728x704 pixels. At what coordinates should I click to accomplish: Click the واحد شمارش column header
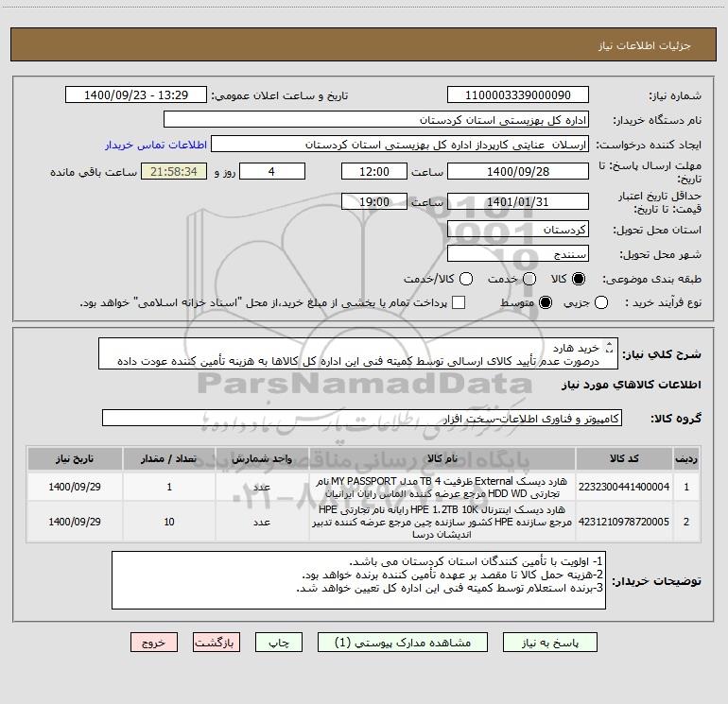pyautogui.click(x=262, y=458)
